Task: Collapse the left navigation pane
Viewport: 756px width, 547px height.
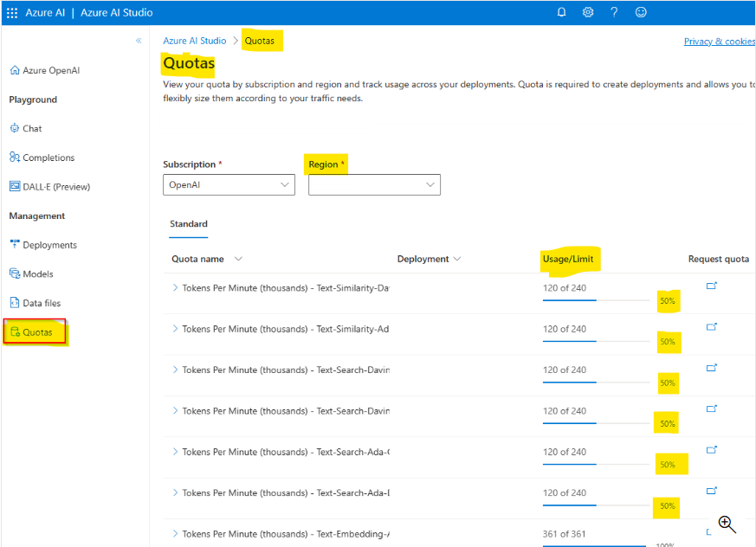Action: 139,41
